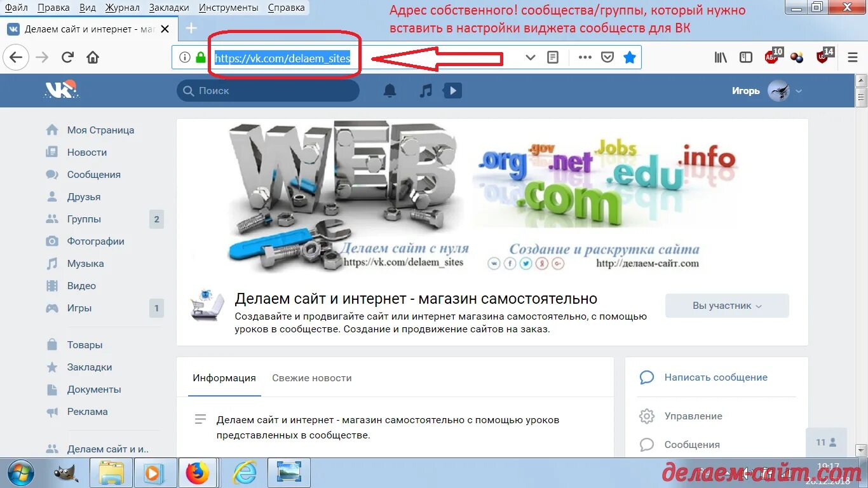This screenshot has height=488, width=868.
Task: Open Друзья in the sidebar
Action: point(84,196)
